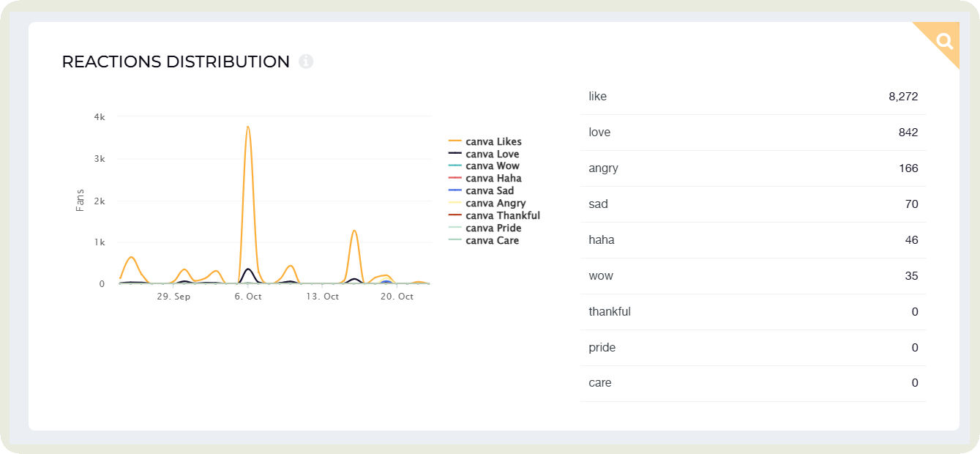
Task: Click the tallest orange Likes peak near 6. Oct
Action: point(247,128)
